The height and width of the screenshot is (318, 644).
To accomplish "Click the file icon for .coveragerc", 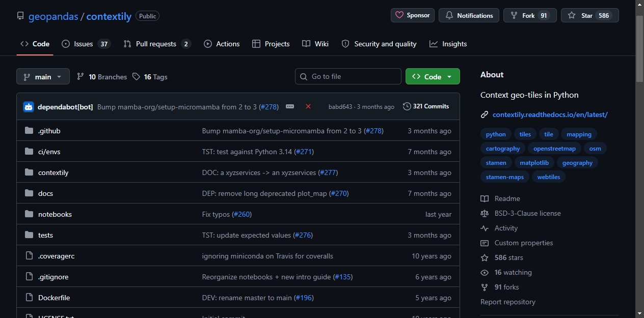I will click(x=29, y=256).
